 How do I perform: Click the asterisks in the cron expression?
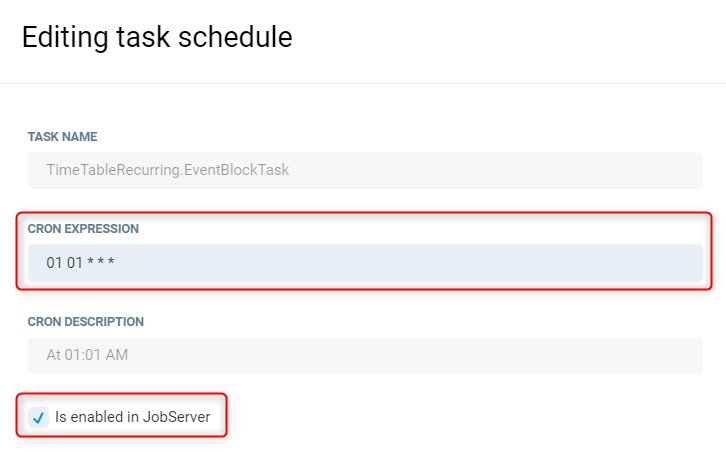pos(100,263)
